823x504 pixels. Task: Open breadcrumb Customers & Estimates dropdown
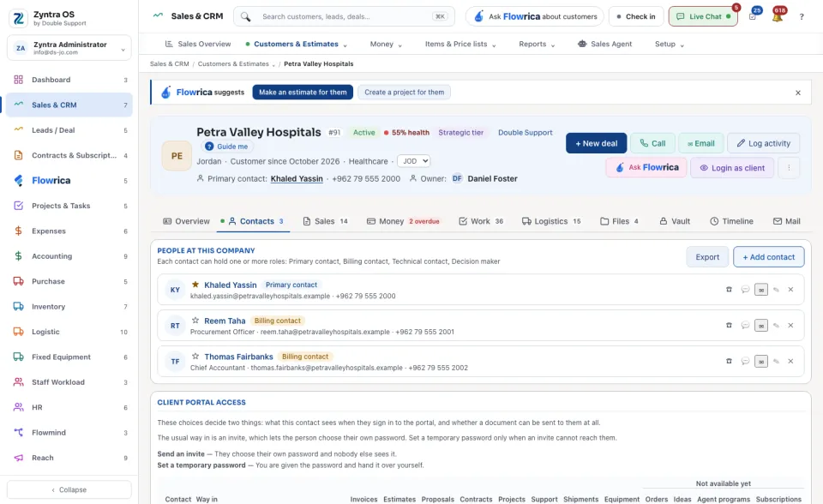pyautogui.click(x=237, y=64)
